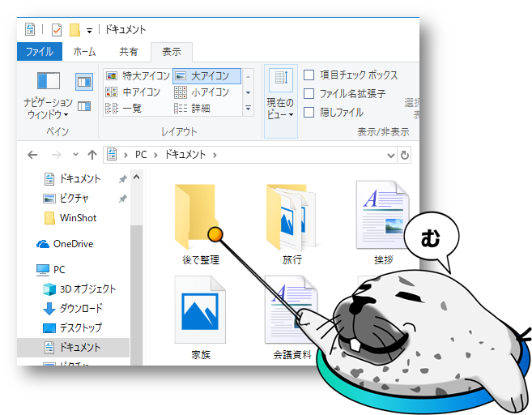Switch to the ホーム tab
Image resolution: width=532 pixels, height=415 pixels.
[84, 52]
